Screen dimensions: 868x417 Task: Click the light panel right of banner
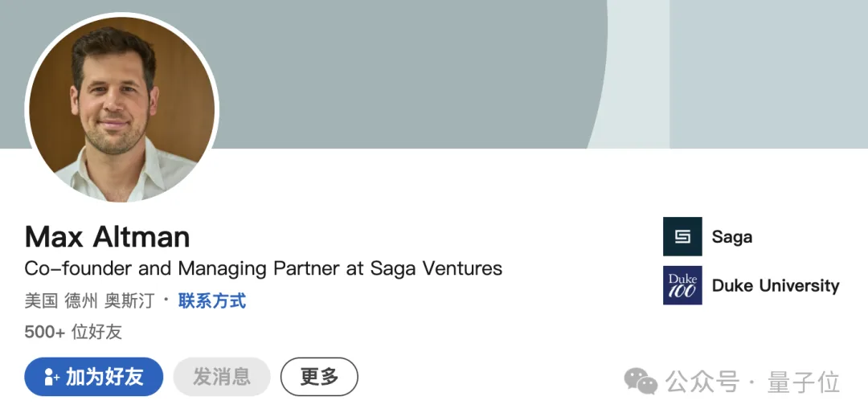(768, 72)
